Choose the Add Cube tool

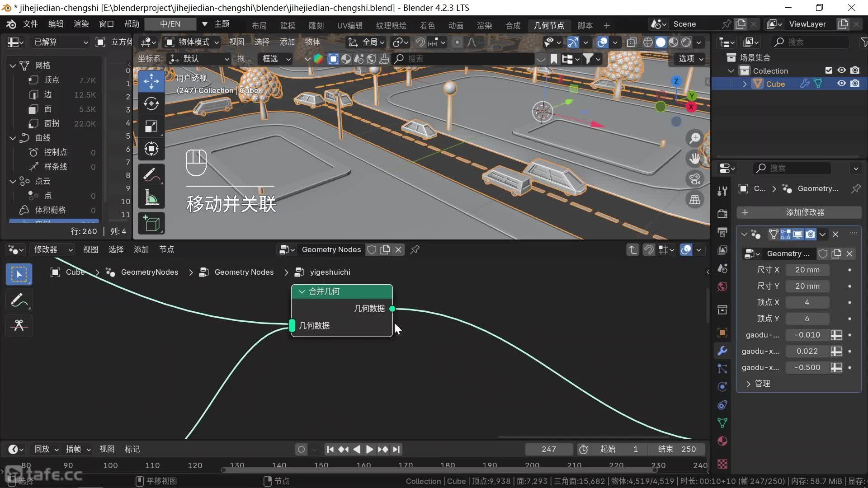(x=151, y=224)
